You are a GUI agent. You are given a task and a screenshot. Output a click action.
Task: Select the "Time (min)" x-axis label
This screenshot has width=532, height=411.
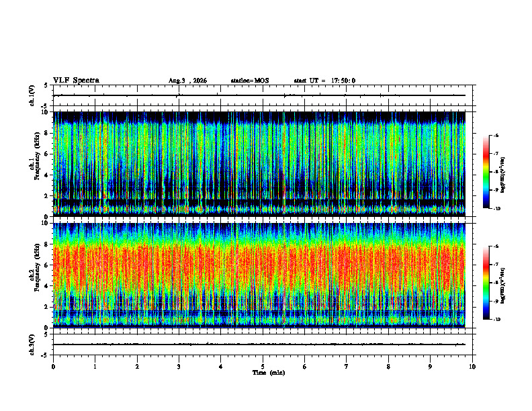(269, 373)
